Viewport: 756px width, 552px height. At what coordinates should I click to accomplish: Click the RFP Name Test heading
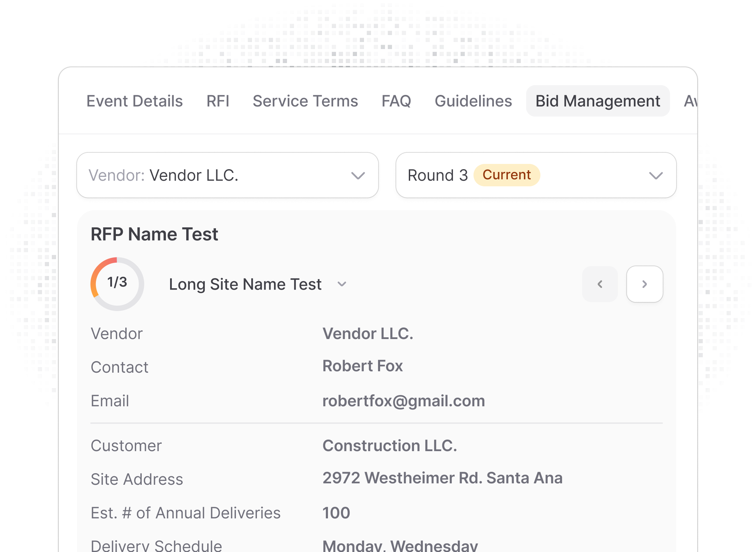pyautogui.click(x=154, y=234)
